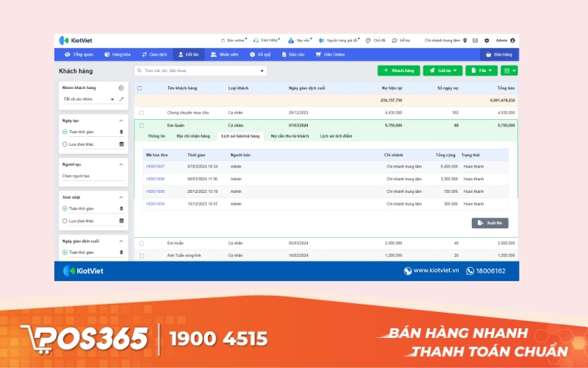Select Toàn thời gian under Sinh nhật
The width and height of the screenshot is (588, 368).
coord(65,208)
